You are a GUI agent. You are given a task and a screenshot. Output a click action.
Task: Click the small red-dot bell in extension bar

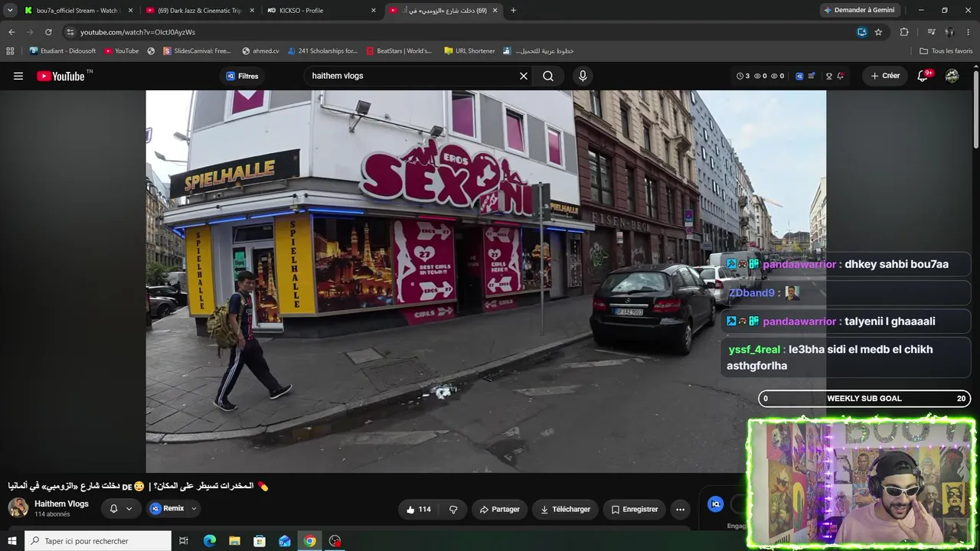[841, 76]
